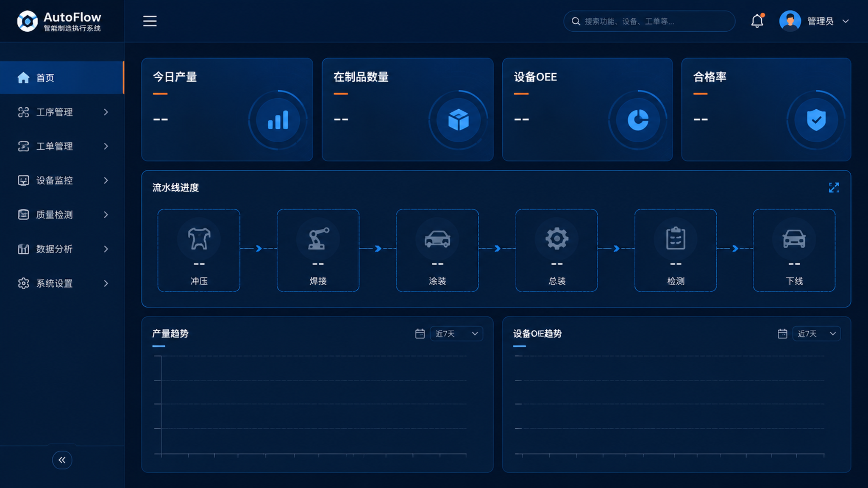Collapse the sidebar with double-arrow button
The height and width of the screenshot is (488, 868).
[62, 460]
